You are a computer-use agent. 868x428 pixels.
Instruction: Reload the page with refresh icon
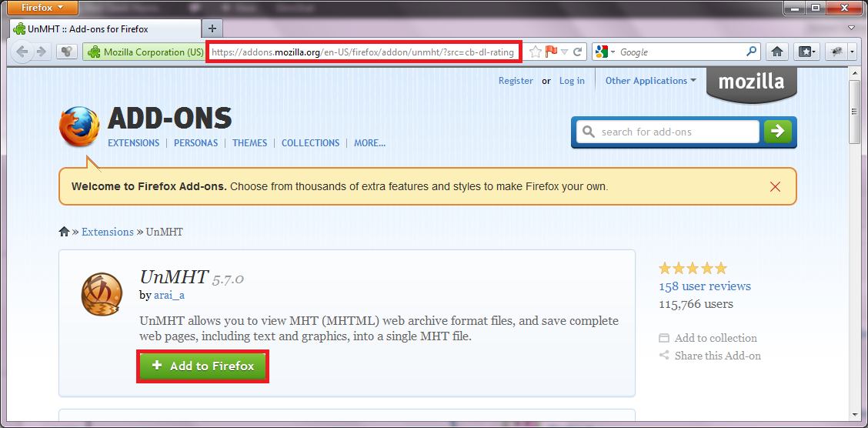pyautogui.click(x=577, y=52)
